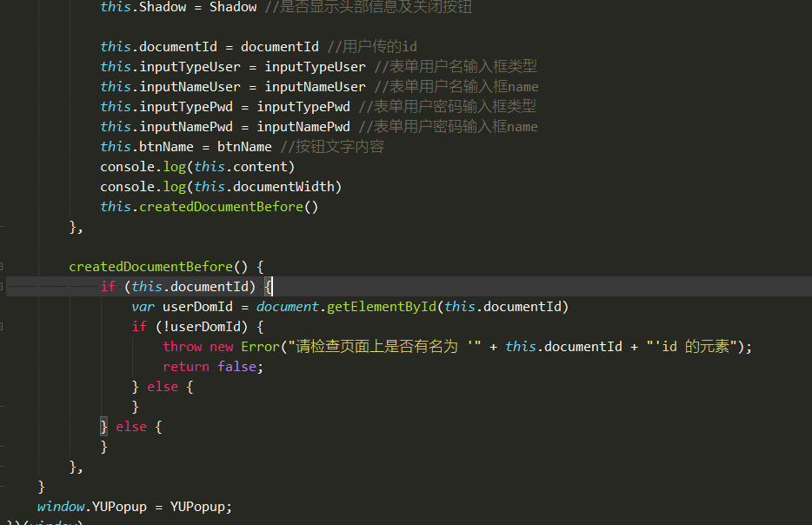Click the 'return false;' statement

click(213, 367)
